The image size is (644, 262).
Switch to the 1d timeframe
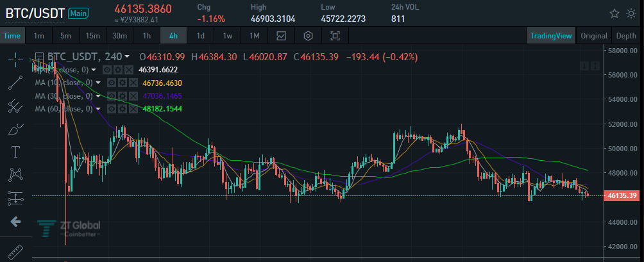(200, 36)
